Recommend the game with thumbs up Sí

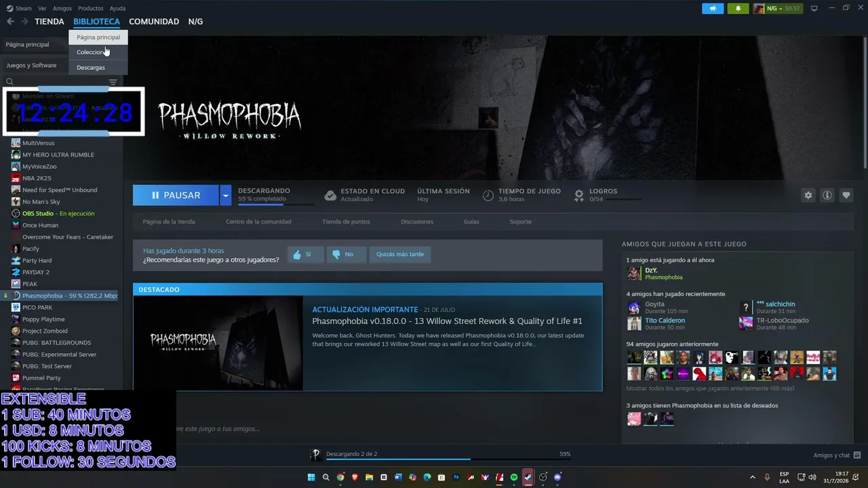(x=304, y=254)
